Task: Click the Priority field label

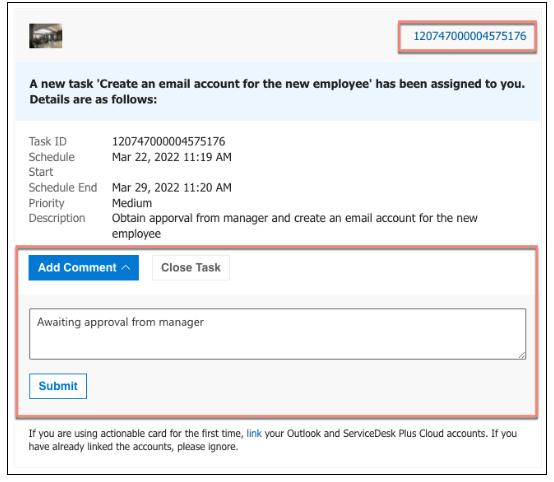Action: coord(47,203)
